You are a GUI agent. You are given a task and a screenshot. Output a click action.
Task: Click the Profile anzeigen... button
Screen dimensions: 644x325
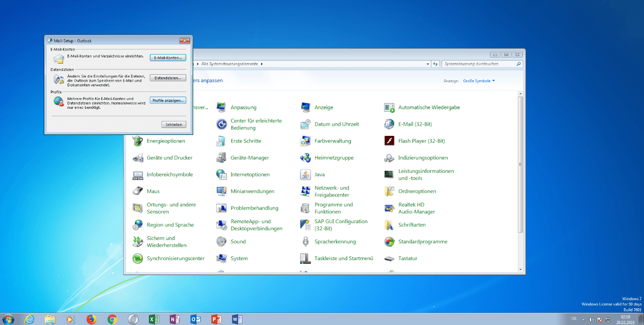tap(168, 100)
